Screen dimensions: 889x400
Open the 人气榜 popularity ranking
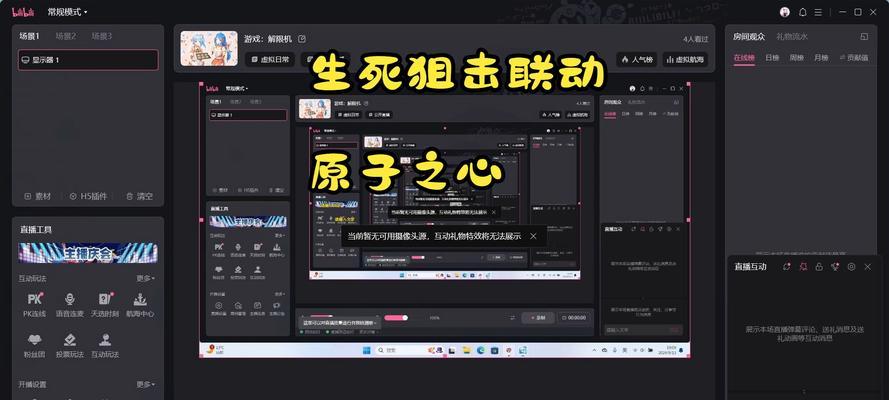click(x=637, y=59)
